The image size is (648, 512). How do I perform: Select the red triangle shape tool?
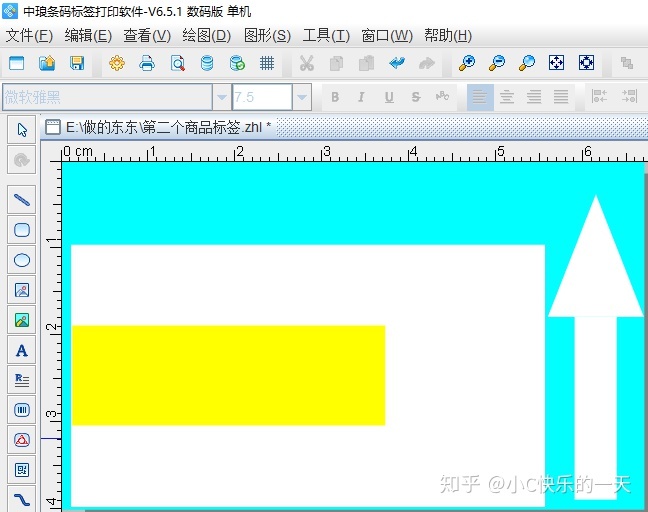pyautogui.click(x=21, y=440)
